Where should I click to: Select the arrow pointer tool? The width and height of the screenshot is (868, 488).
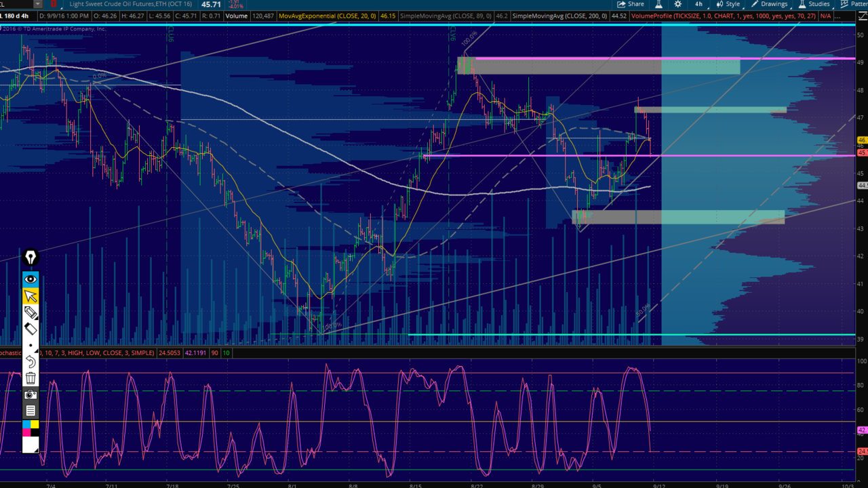(31, 296)
